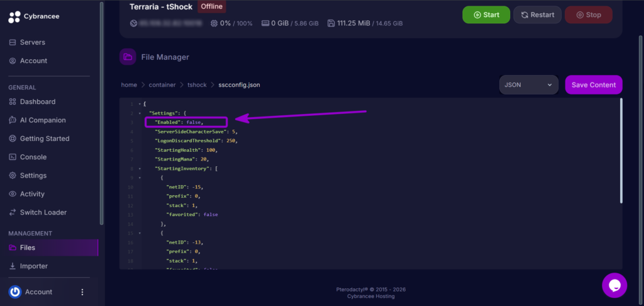644x306 pixels.
Task: Go to the Dashboard page
Action: point(37,101)
